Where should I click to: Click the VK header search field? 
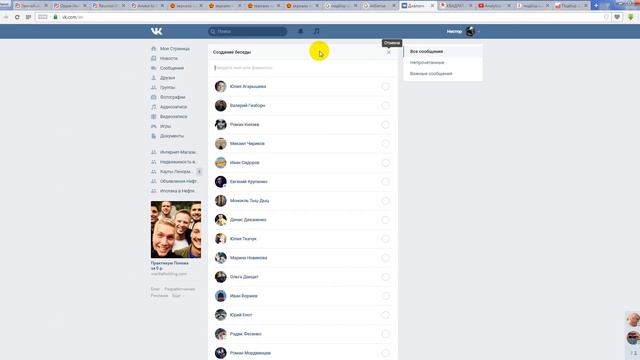(248, 31)
